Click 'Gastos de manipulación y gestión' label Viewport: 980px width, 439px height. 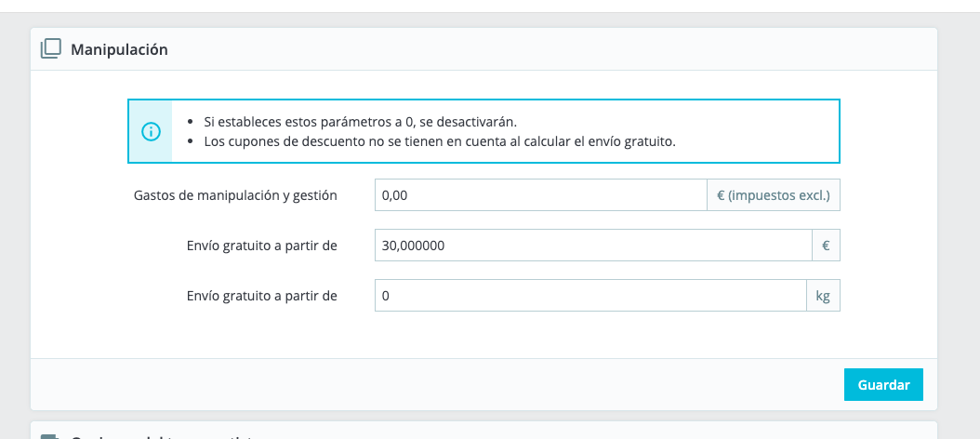[235, 195]
